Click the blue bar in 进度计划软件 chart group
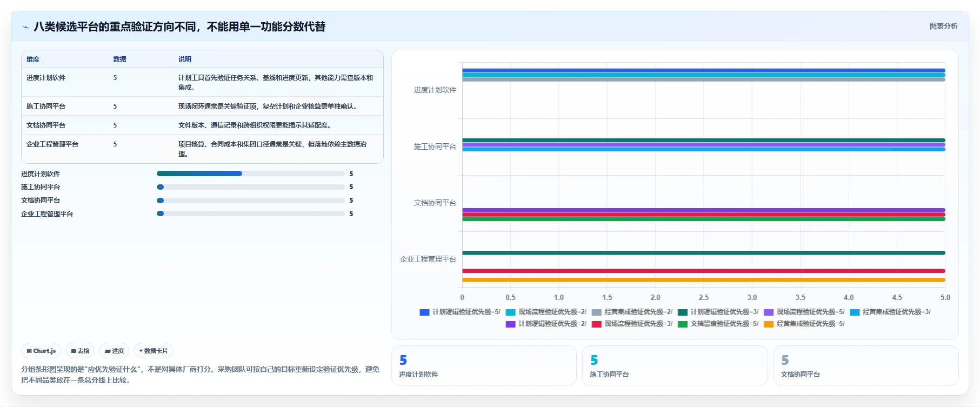The height and width of the screenshot is (407, 980). [703, 70]
